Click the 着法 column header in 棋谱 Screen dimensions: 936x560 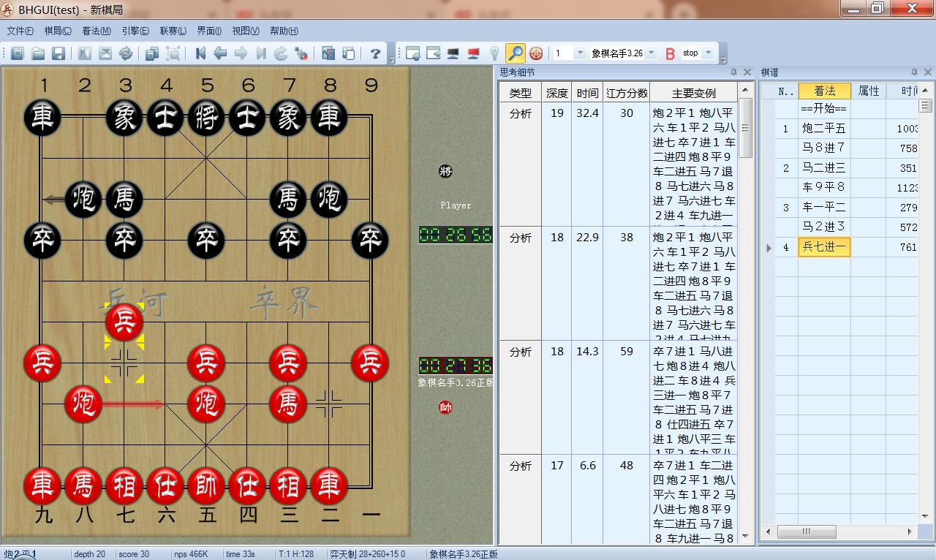(x=824, y=91)
